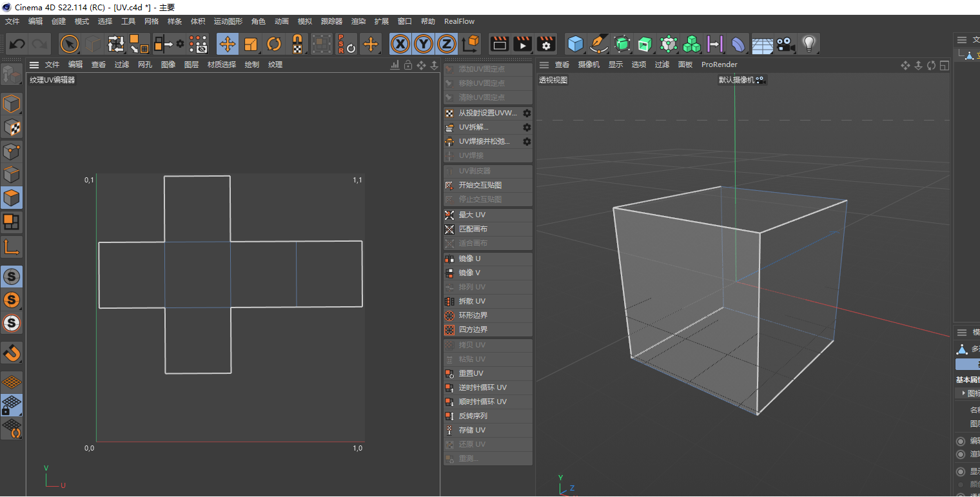This screenshot has width=980, height=497.
Task: Disable the Z axis lock
Action: click(x=446, y=44)
